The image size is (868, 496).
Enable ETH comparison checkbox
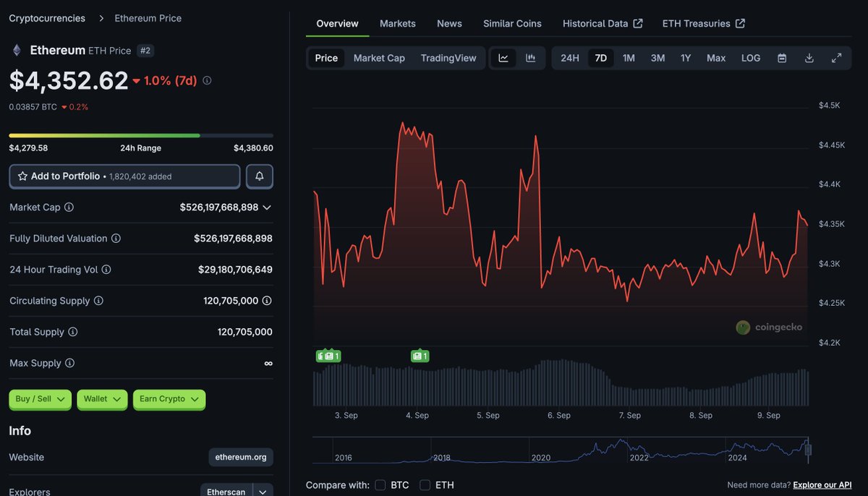[425, 485]
